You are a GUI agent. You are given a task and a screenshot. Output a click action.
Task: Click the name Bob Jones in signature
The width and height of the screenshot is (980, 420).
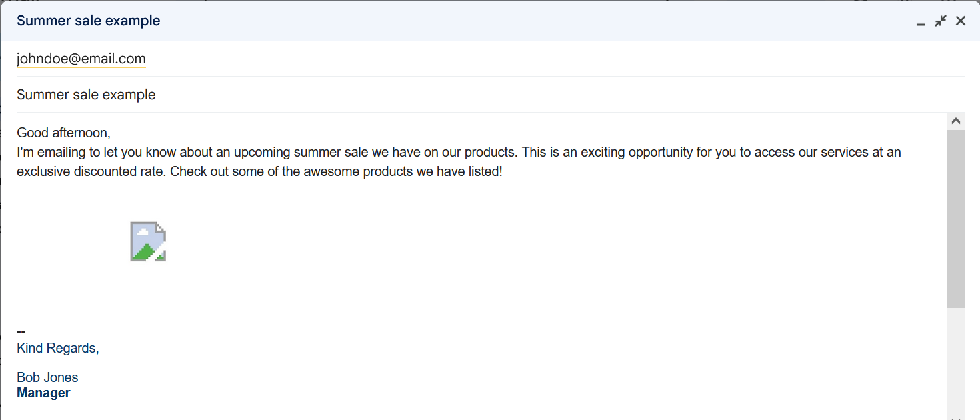pyautogui.click(x=47, y=378)
